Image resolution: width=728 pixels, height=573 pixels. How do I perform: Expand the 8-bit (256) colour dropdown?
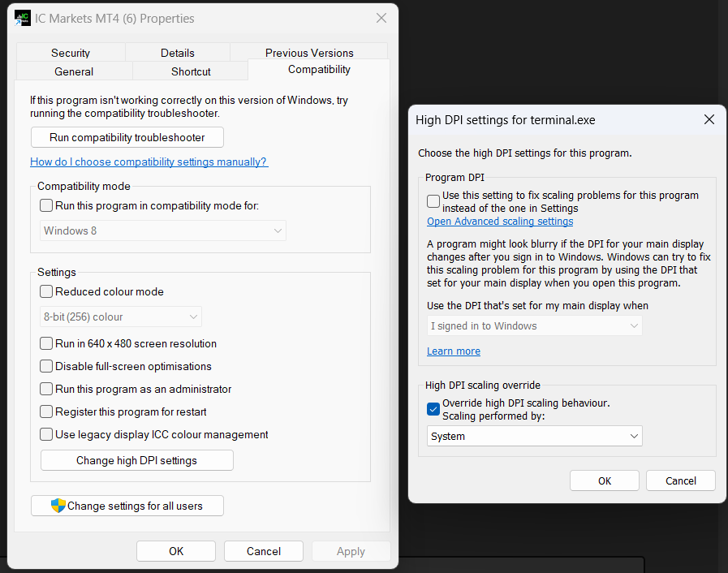click(x=121, y=317)
